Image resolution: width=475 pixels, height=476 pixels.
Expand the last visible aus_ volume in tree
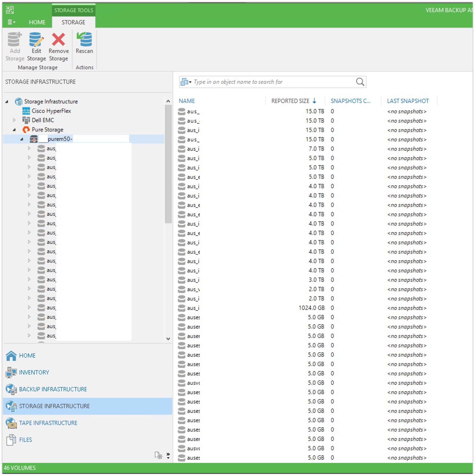[29, 335]
